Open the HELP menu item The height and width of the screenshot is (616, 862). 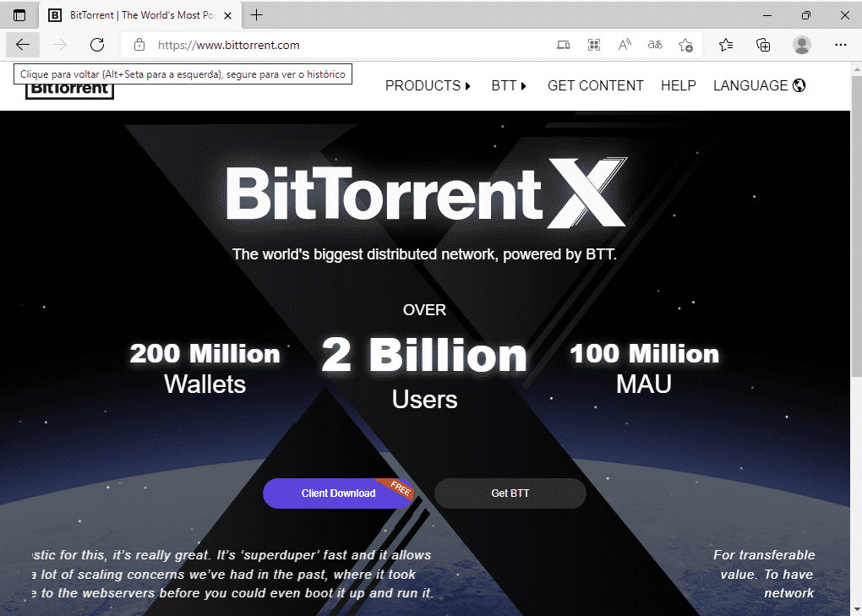[x=679, y=85]
